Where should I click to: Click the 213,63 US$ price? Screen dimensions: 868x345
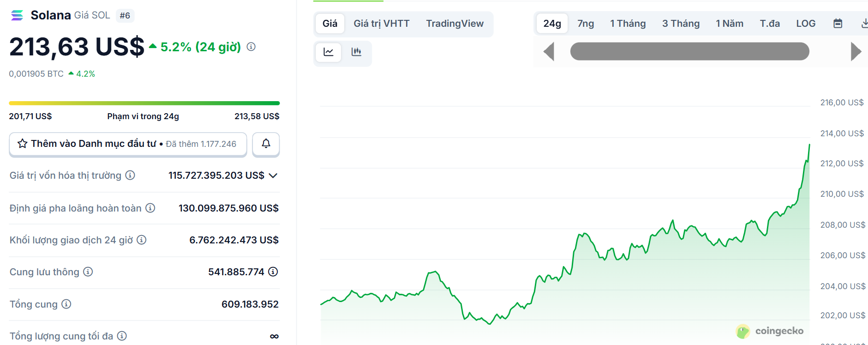pos(77,47)
